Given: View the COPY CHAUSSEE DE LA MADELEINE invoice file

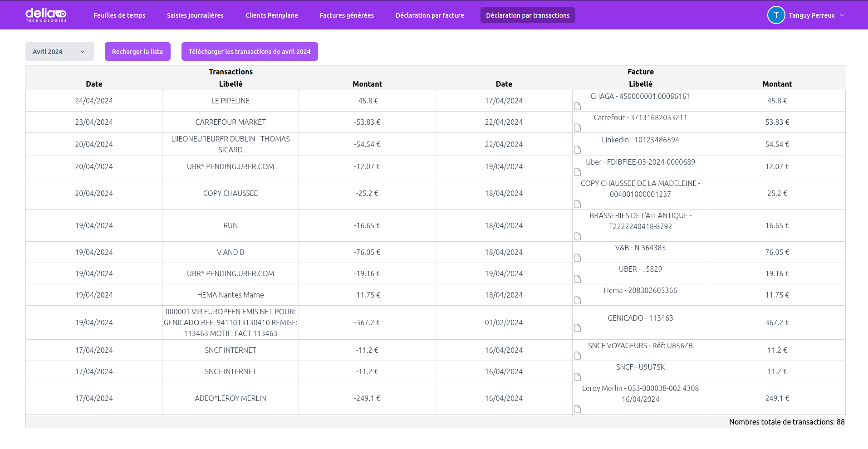Looking at the screenshot, I should tap(578, 204).
